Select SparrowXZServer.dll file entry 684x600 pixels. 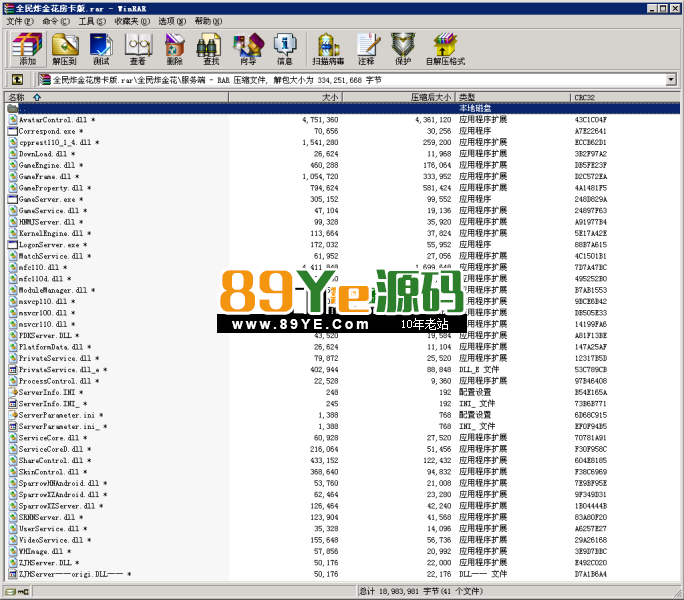(342, 506)
